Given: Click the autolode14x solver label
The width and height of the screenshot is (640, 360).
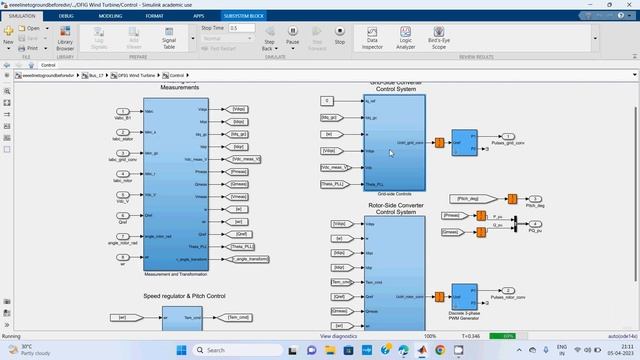Looking at the screenshot, I should tap(622, 336).
